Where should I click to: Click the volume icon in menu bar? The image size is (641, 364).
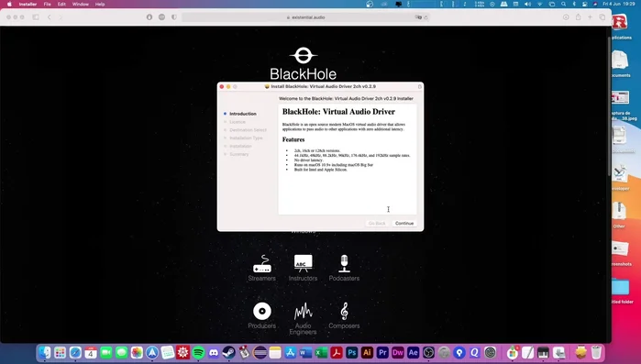coord(528,4)
